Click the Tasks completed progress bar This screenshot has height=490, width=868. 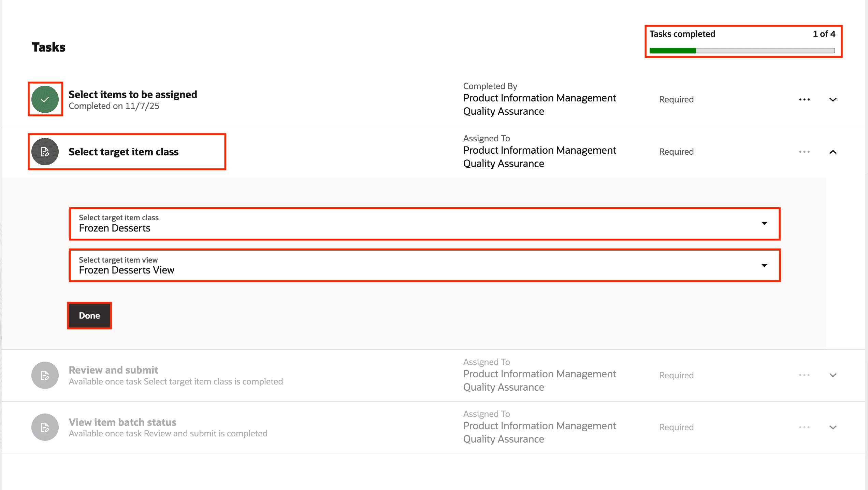[742, 51]
